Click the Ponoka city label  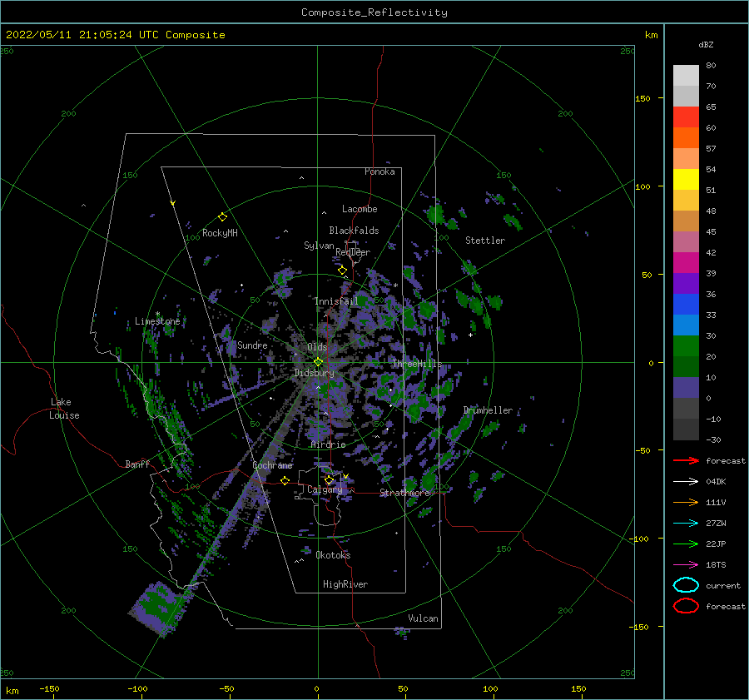pyautogui.click(x=379, y=171)
